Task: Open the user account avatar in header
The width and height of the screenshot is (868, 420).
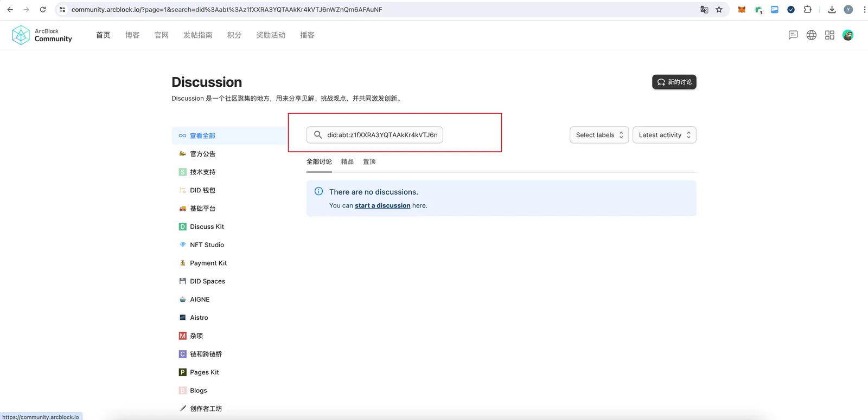Action: tap(848, 35)
